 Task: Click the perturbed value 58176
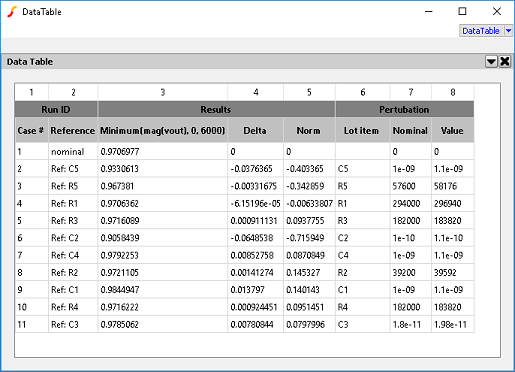pyautogui.click(x=453, y=186)
